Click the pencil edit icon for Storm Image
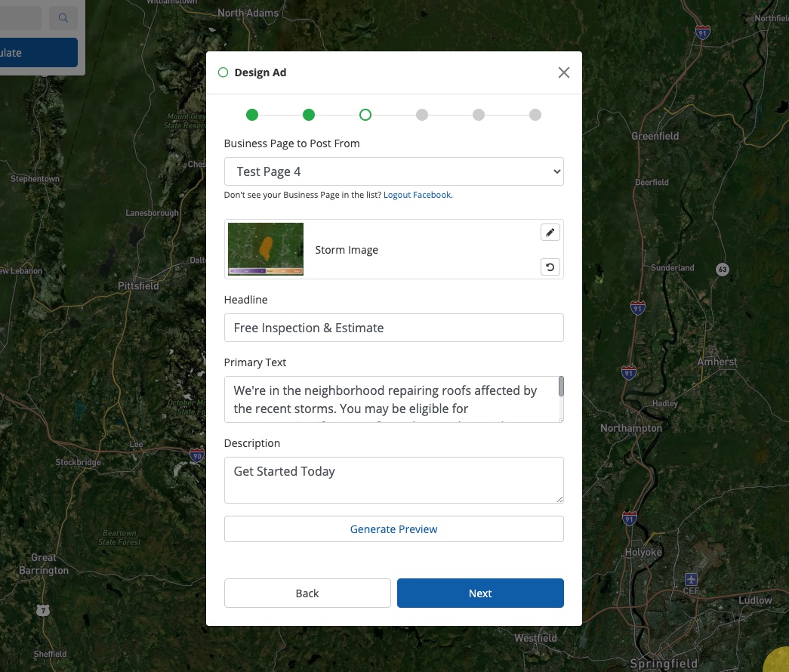Image resolution: width=789 pixels, height=672 pixels. [550, 233]
